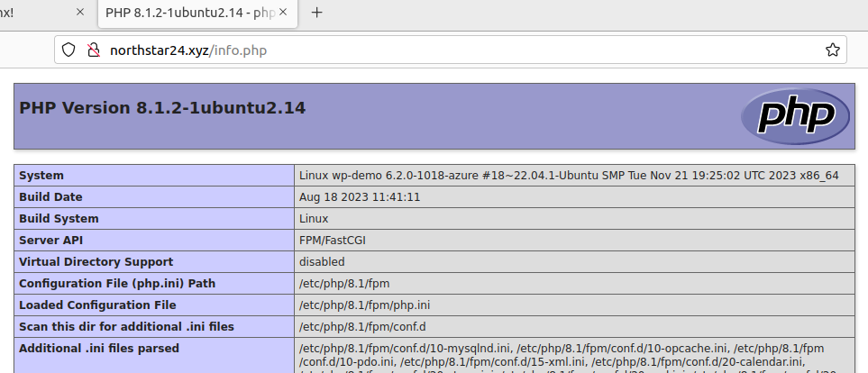This screenshot has width=868, height=373.
Task: Click the PHP logo image
Action: pos(795,116)
